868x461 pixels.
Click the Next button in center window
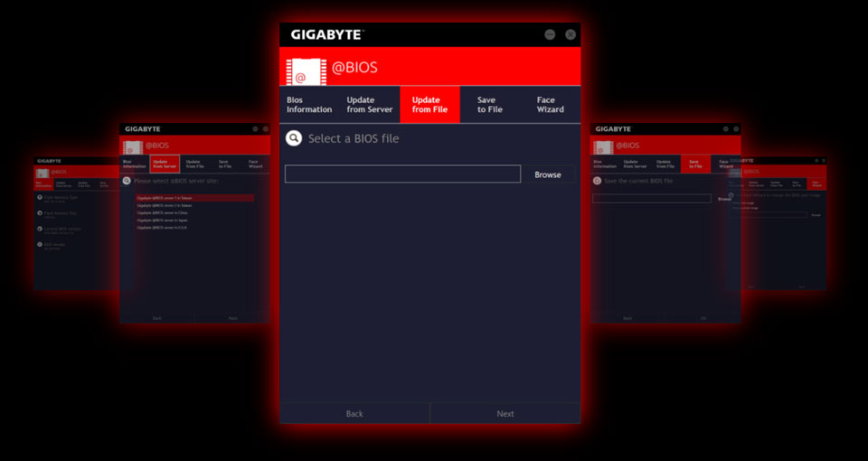[x=505, y=414]
